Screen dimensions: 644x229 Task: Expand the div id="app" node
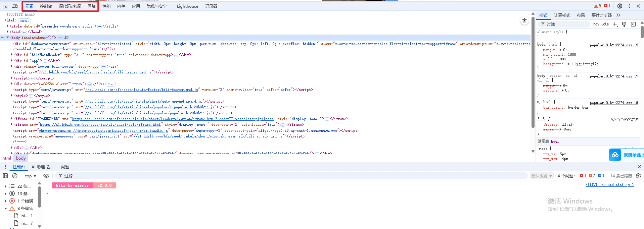pos(12,61)
